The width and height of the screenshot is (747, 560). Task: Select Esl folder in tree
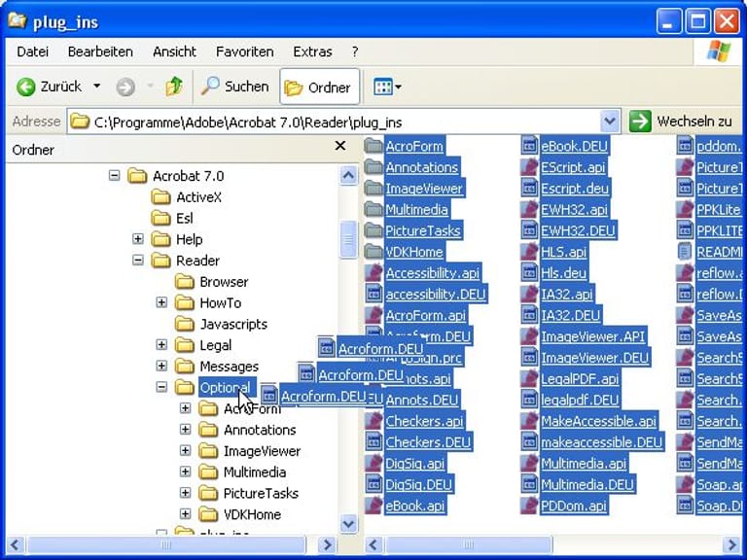tap(172, 218)
